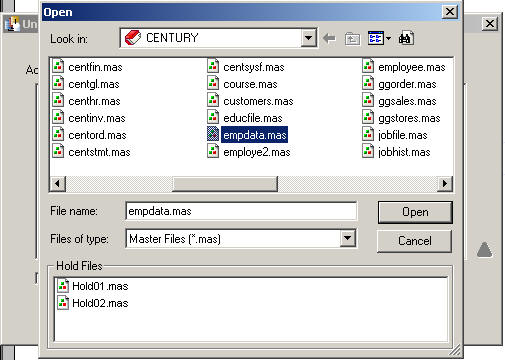Select the Hold01.mas file name
The image size is (505, 360).
tap(100, 286)
